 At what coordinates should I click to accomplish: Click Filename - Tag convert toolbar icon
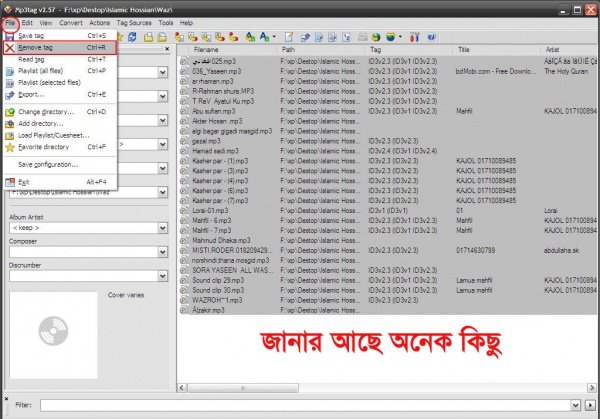pyautogui.click(x=192, y=37)
